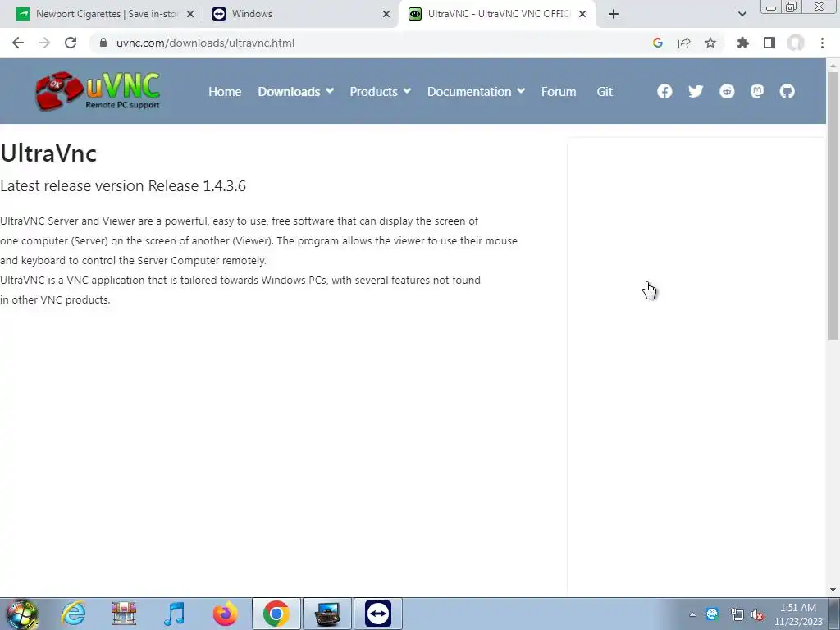840x630 pixels.
Task: Open the Chrome extensions puzzle icon
Action: point(743,43)
